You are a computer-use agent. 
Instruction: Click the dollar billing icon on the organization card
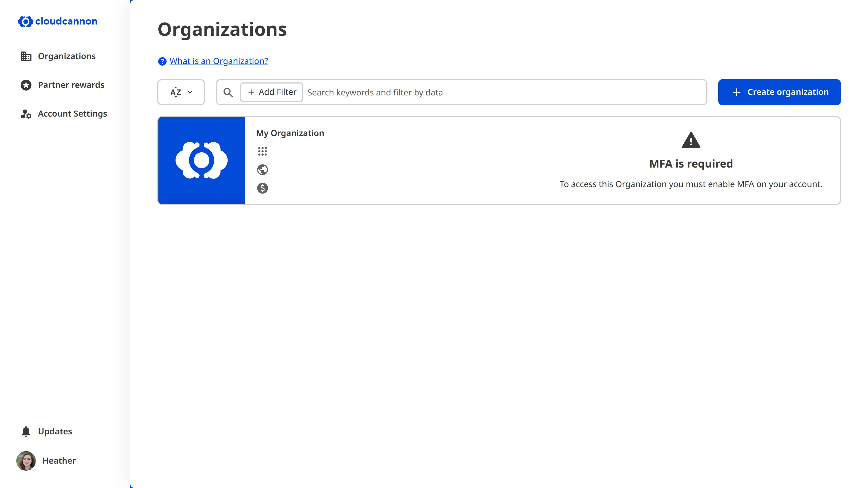click(262, 188)
